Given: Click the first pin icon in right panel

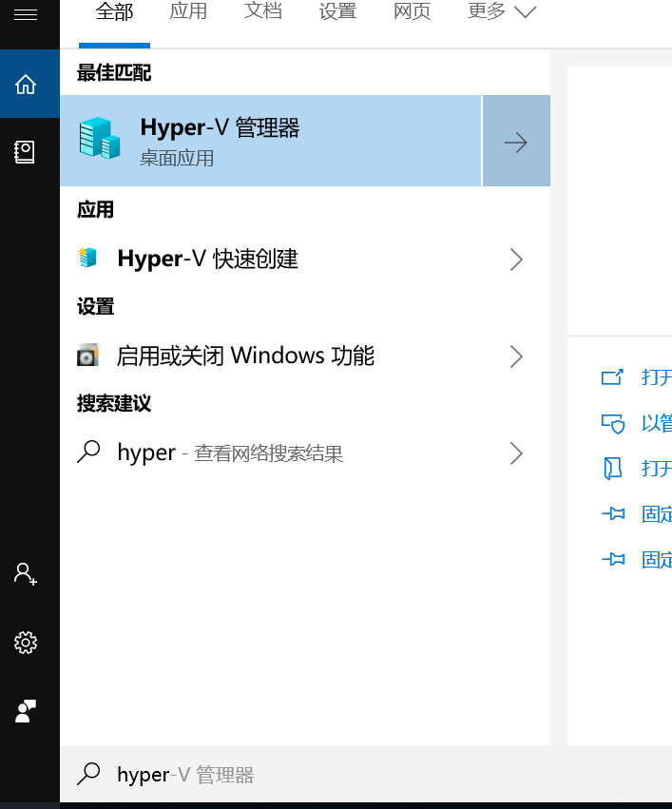Looking at the screenshot, I should click(x=613, y=513).
